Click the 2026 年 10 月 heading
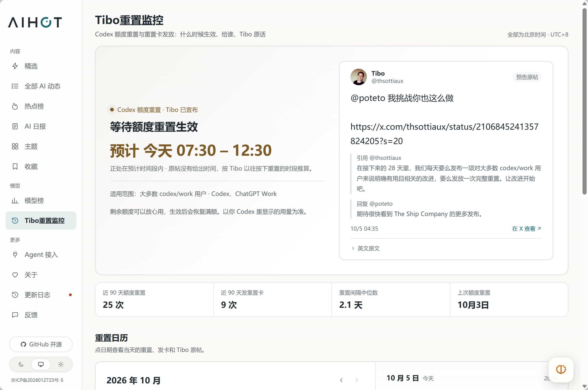 tap(133, 380)
